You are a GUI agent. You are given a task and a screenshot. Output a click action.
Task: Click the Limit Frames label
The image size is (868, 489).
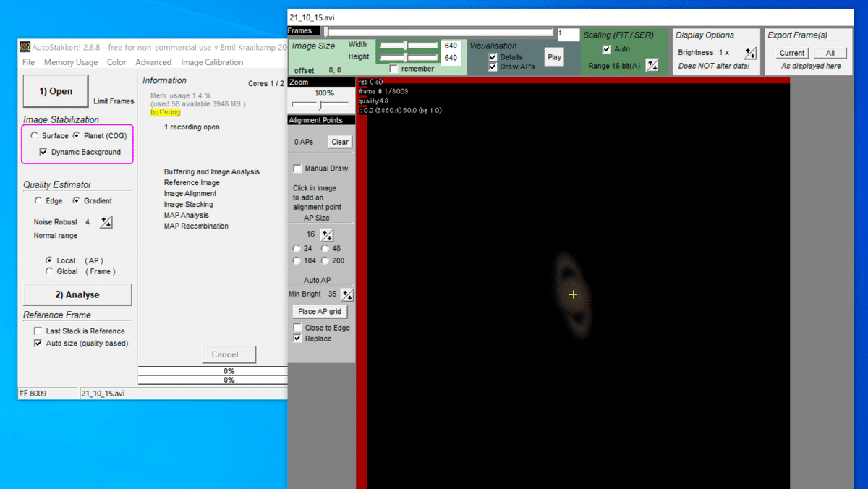114,101
